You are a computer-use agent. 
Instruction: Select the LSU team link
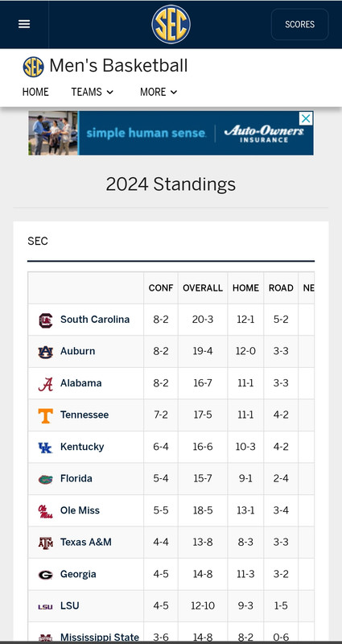pyautogui.click(x=70, y=605)
